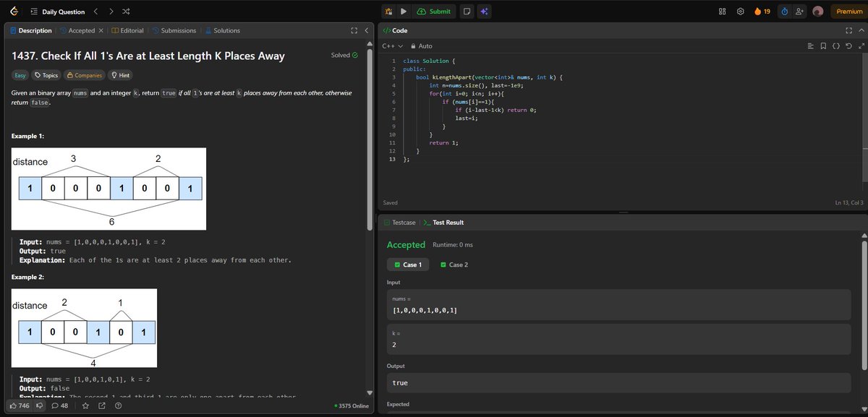This screenshot has height=417, width=868.
Task: Open the AI assistant sparkle icon
Action: click(483, 12)
